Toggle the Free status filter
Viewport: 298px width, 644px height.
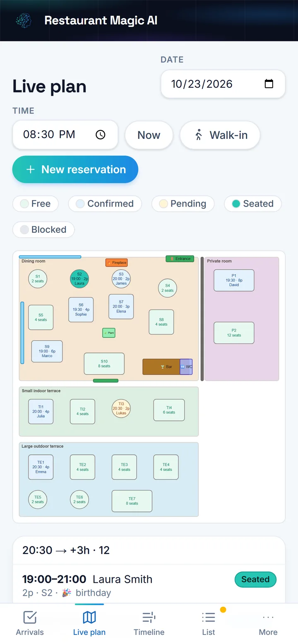coord(36,204)
